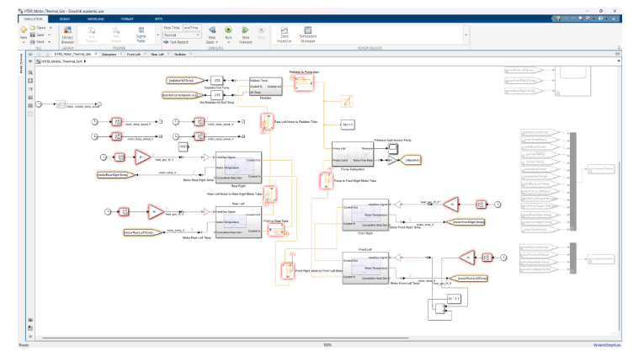Expand the Print dropdown arrow
The height and width of the screenshot is (351, 644).
[x=50, y=42]
